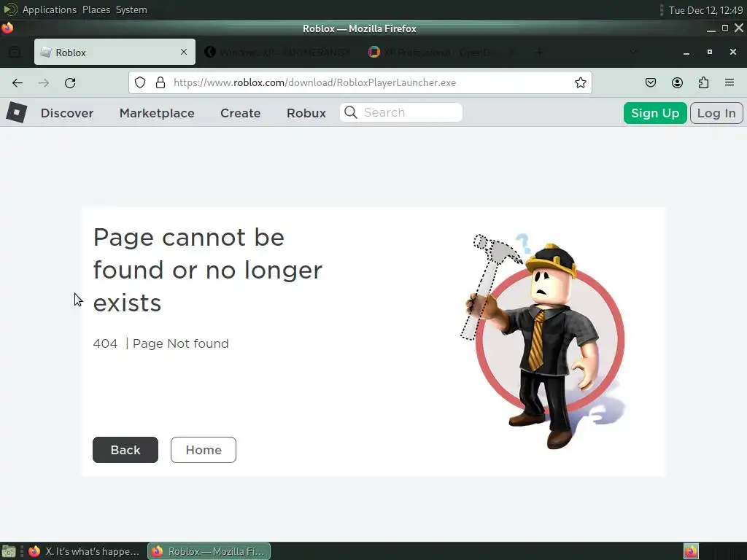The image size is (747, 560).
Task: Open the Create page
Action: point(241,113)
